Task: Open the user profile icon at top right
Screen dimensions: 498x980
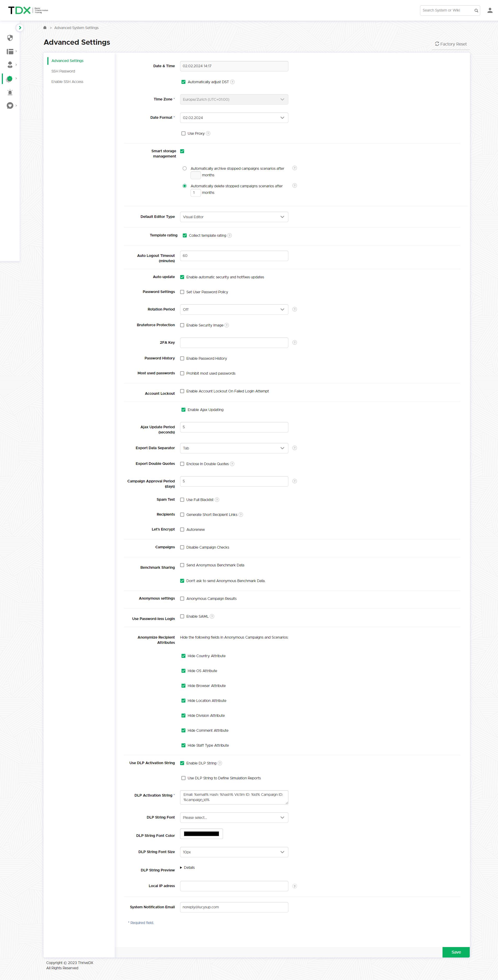Action: click(490, 10)
